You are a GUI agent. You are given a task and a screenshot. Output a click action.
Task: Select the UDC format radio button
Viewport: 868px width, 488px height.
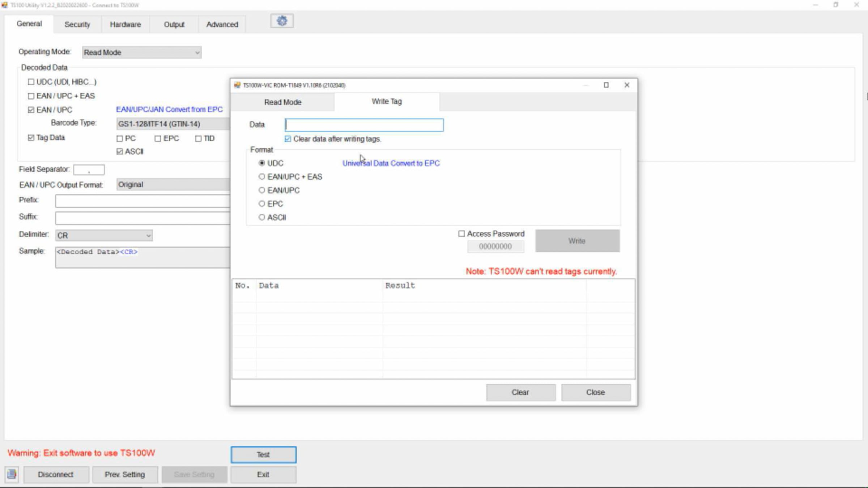262,163
